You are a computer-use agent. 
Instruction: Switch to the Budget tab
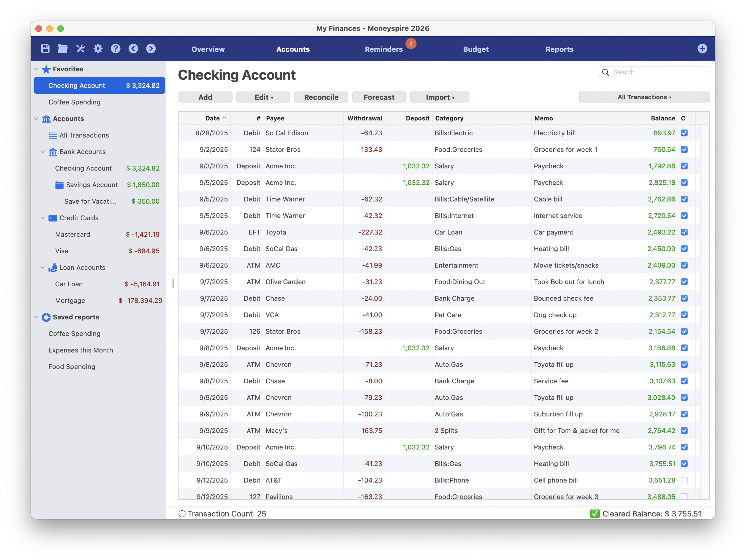[x=475, y=49]
